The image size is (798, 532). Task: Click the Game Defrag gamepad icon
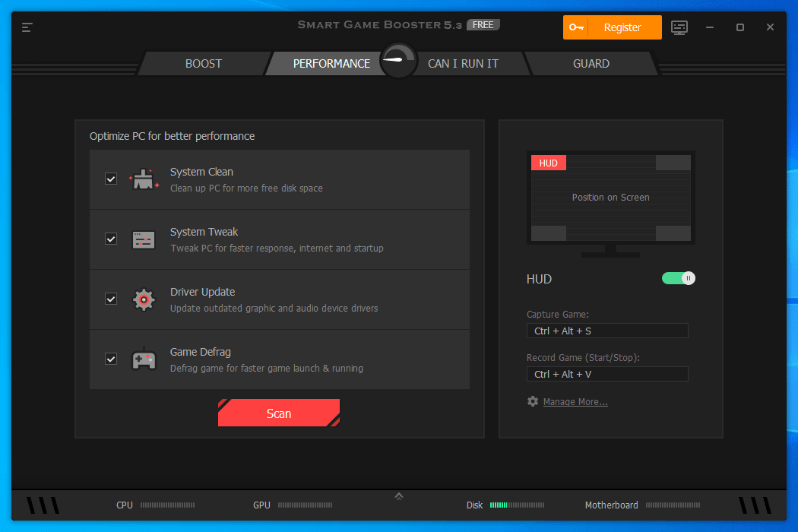coord(144,359)
